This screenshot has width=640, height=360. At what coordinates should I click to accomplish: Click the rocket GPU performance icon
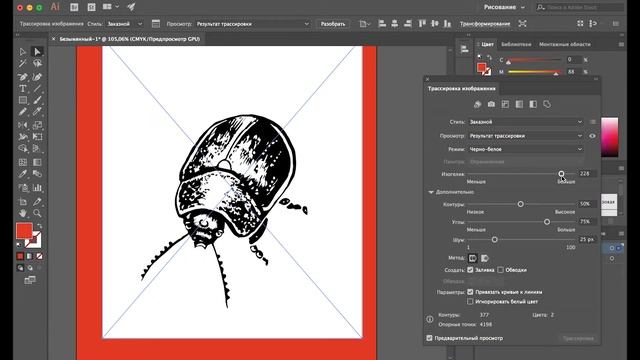pos(131,7)
